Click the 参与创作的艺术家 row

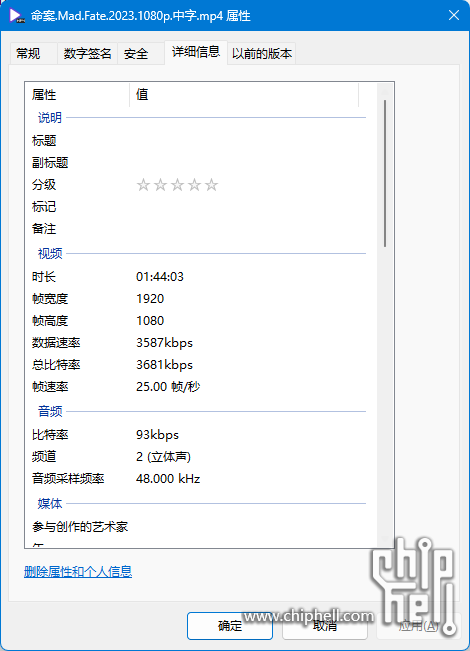pos(201,527)
